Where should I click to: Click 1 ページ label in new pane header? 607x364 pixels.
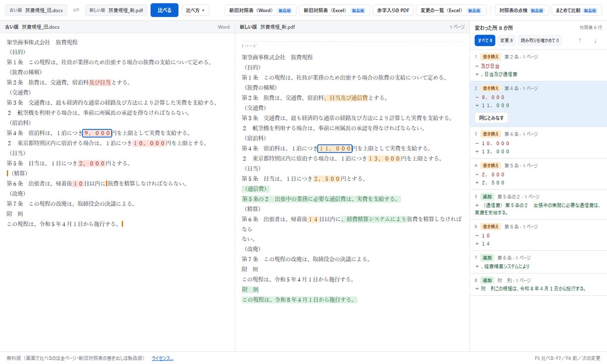(457, 27)
